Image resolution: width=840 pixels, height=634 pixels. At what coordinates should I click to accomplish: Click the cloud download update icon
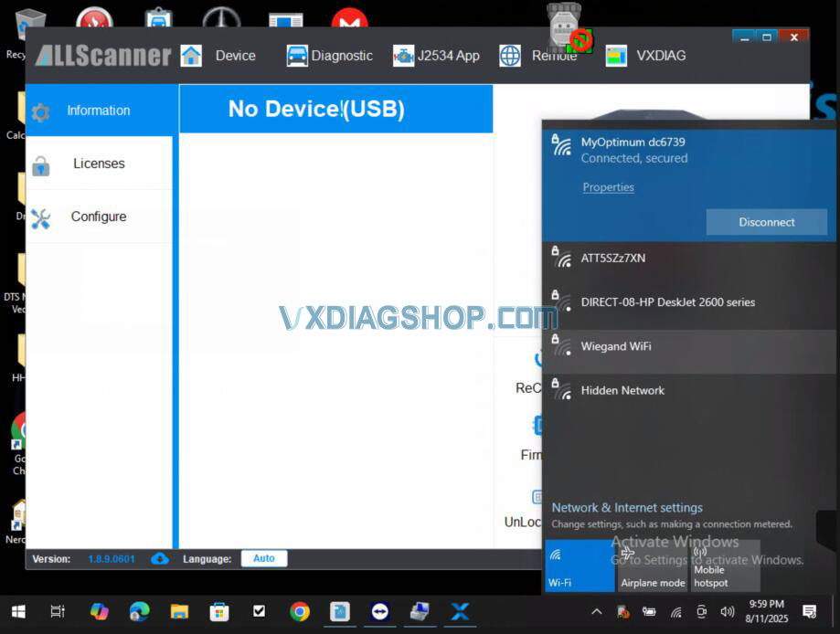160,558
